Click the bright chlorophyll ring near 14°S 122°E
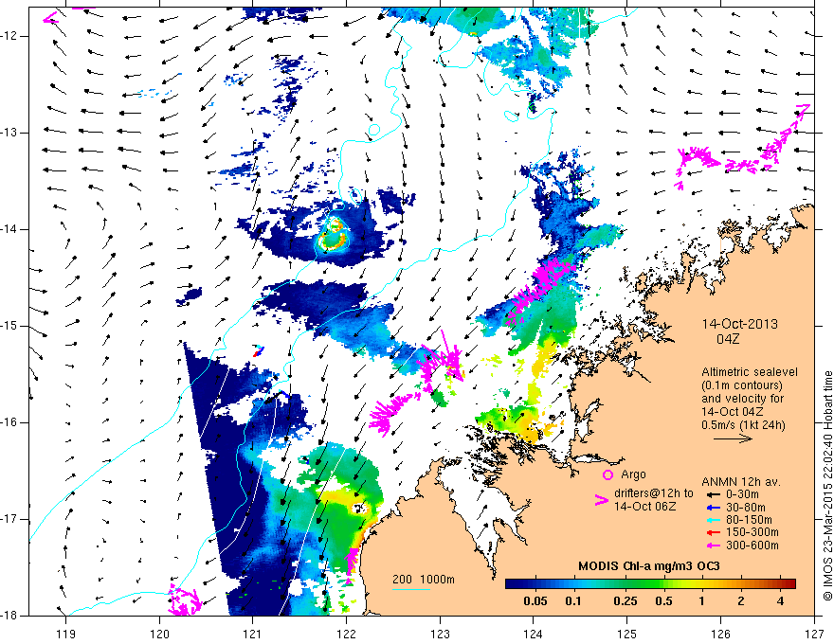 334,236
